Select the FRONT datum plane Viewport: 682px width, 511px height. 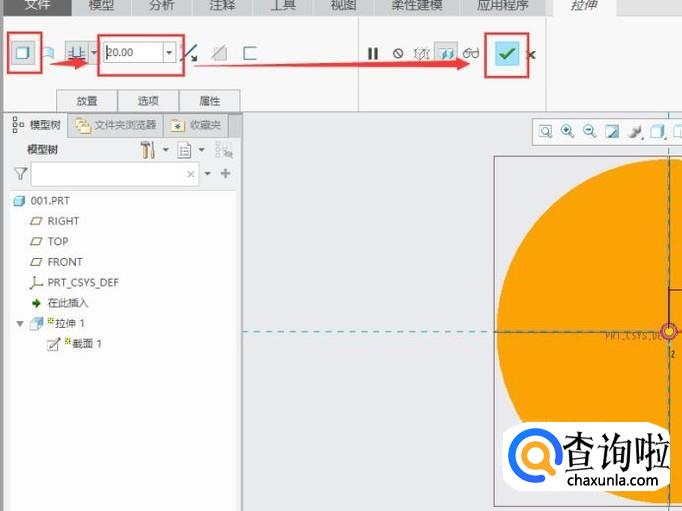pos(56,262)
